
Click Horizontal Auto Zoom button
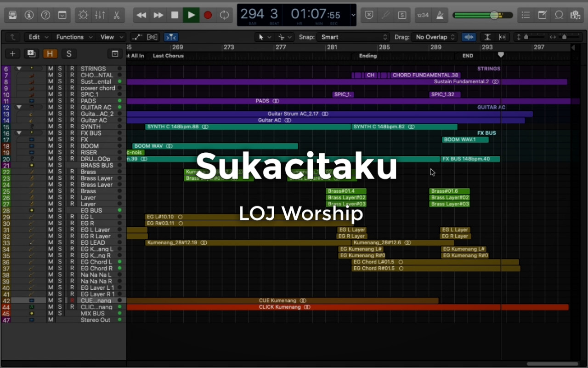tap(502, 37)
